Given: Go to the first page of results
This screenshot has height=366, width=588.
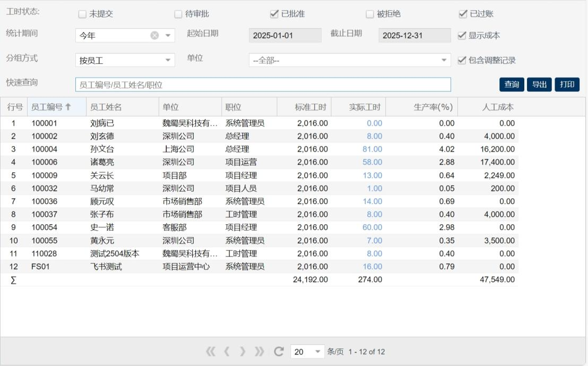Looking at the screenshot, I should point(211,352).
